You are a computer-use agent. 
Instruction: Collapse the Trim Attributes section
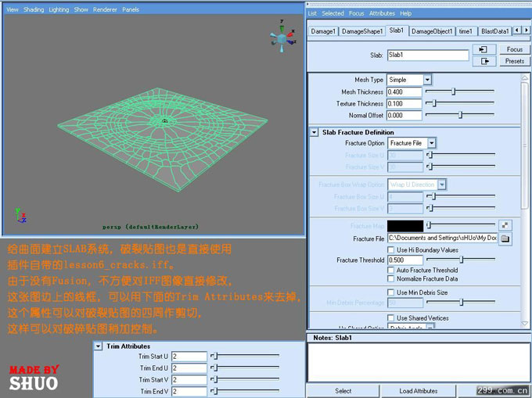point(98,346)
